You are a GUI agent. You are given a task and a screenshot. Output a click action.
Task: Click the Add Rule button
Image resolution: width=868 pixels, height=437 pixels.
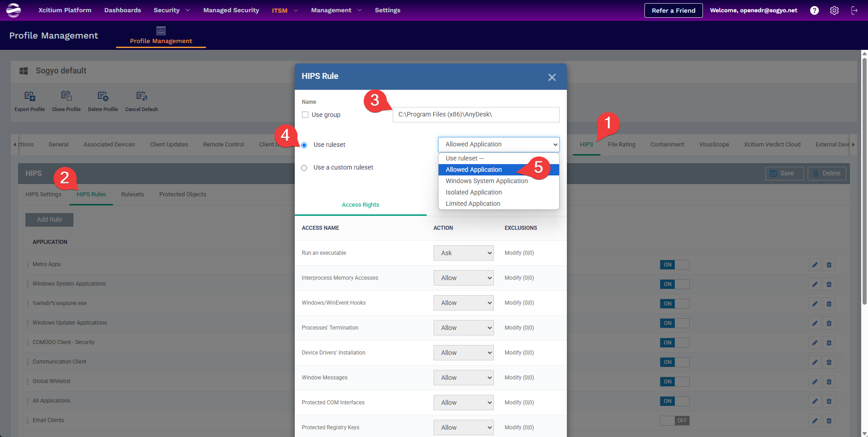tap(49, 219)
